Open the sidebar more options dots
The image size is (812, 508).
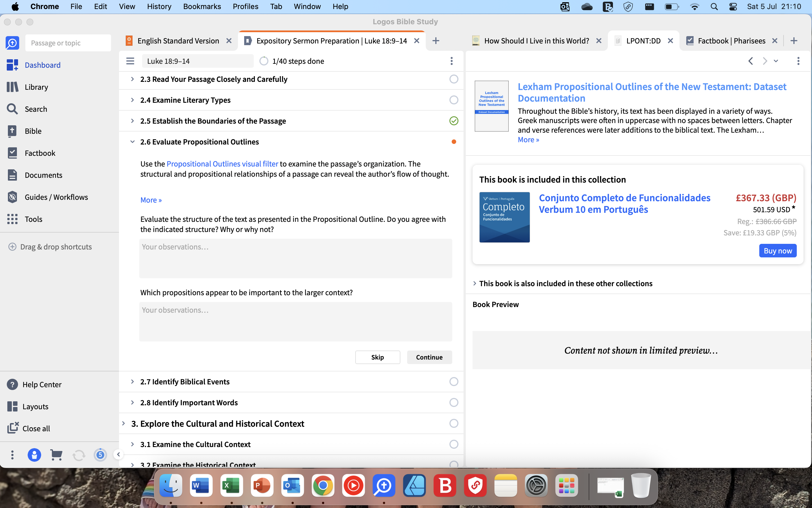click(x=12, y=455)
